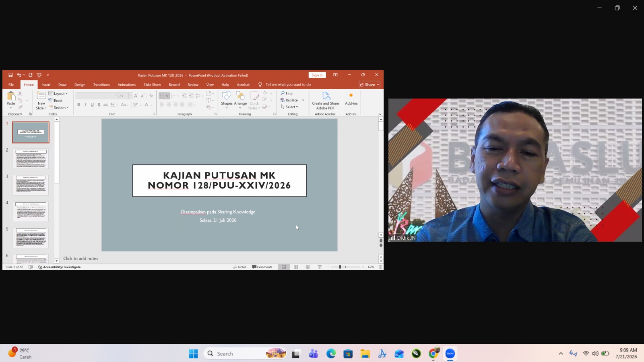Reset the slide placeholders
644x362 pixels.
click(x=56, y=101)
